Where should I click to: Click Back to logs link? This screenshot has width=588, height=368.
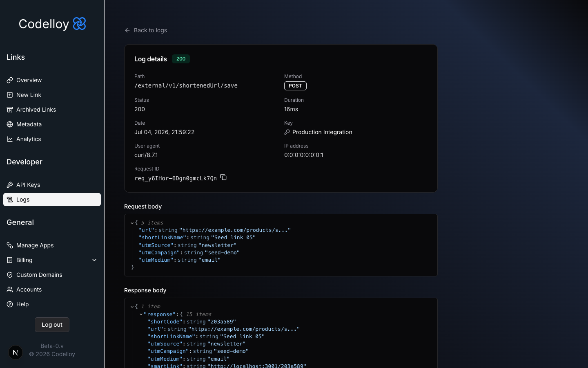146,30
